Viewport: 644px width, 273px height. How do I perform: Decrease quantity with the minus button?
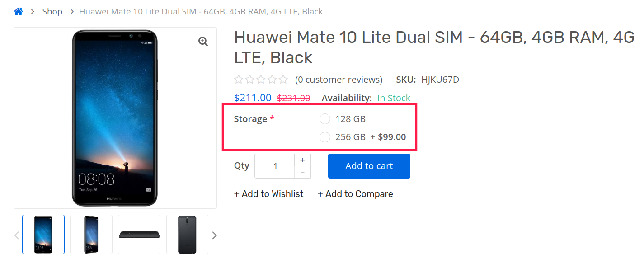(302, 172)
